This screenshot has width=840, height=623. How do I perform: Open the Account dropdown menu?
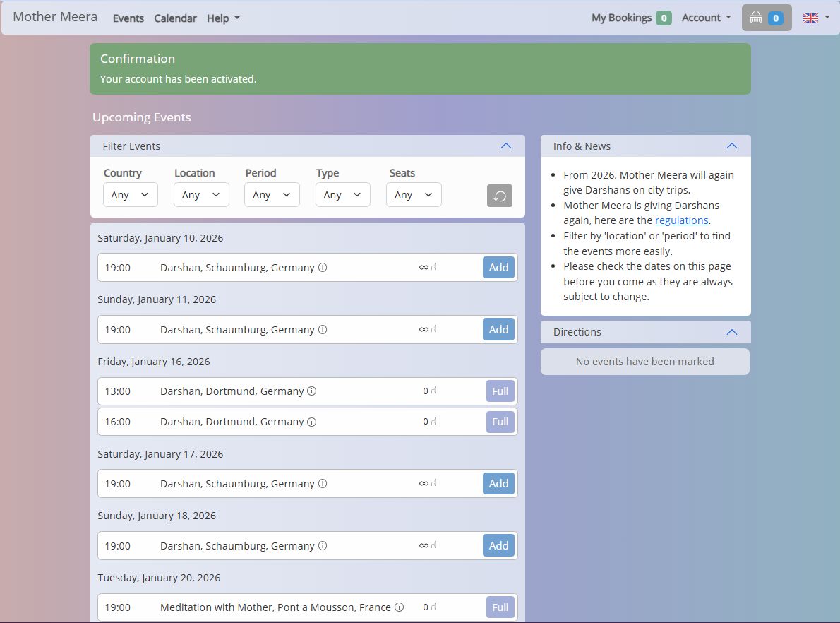705,18
